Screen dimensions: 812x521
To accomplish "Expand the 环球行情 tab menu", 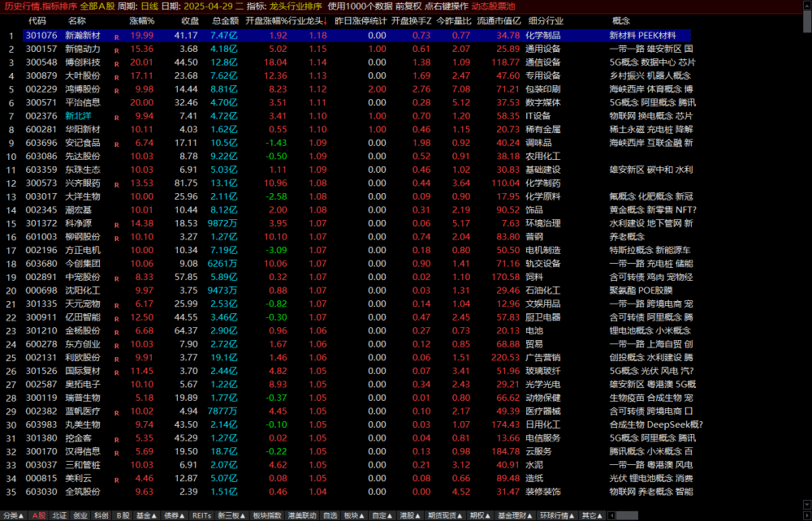I will (x=557, y=516).
